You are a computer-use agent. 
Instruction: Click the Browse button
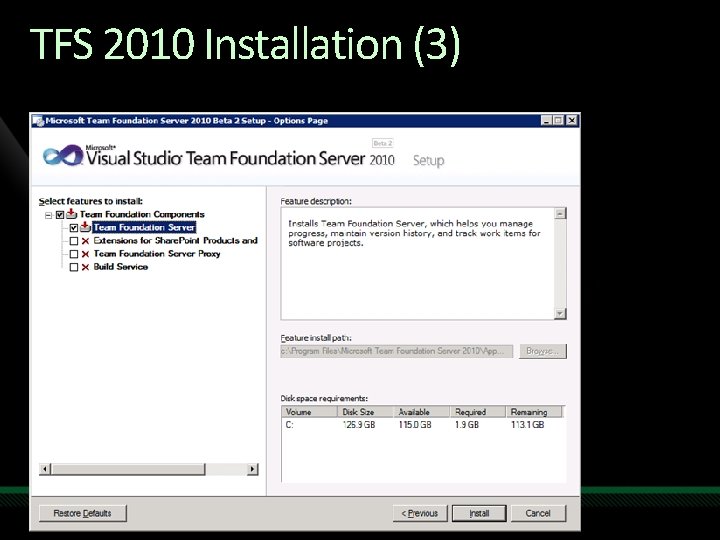click(543, 351)
